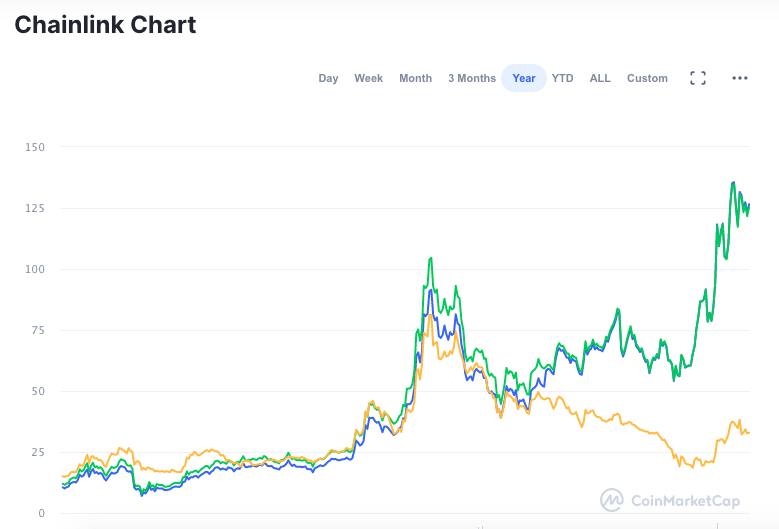Open the Custom date range picker

[647, 78]
